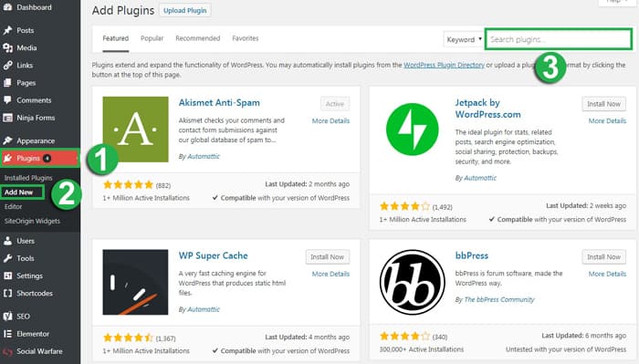
Task: Click the Users person icon
Action: (x=7, y=241)
